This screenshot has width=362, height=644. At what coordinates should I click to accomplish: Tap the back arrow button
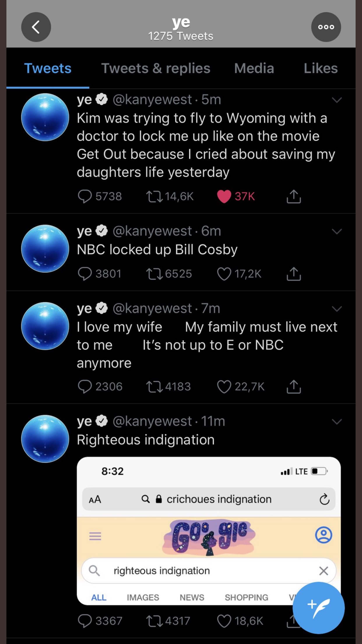tap(36, 27)
